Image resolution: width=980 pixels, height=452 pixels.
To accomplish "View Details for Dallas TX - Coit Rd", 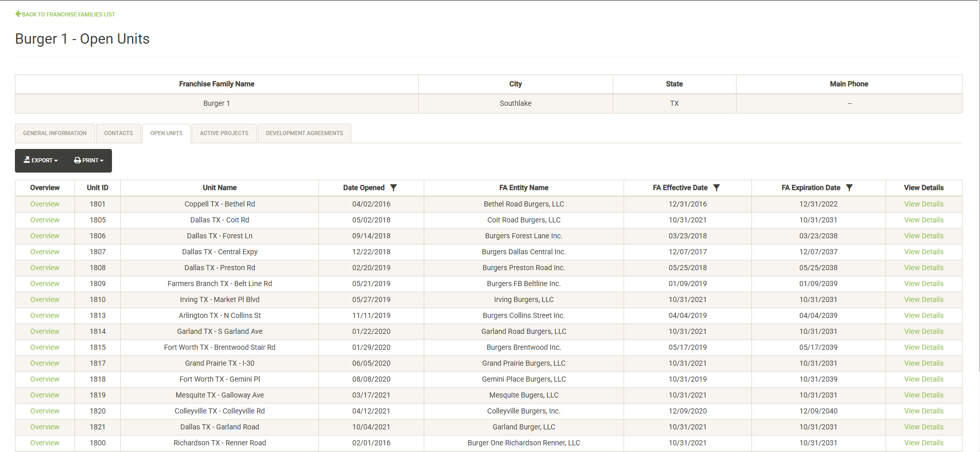I will [924, 220].
